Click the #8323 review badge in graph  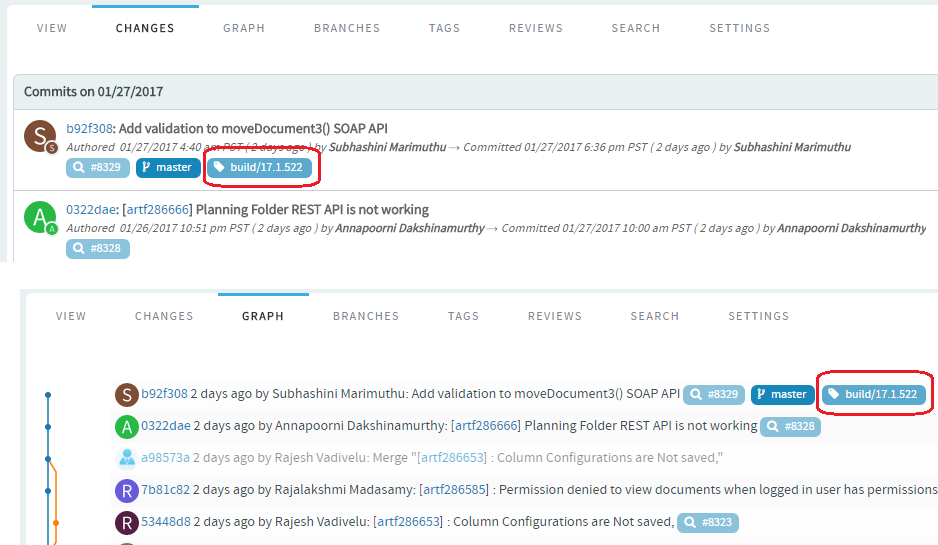click(x=708, y=522)
